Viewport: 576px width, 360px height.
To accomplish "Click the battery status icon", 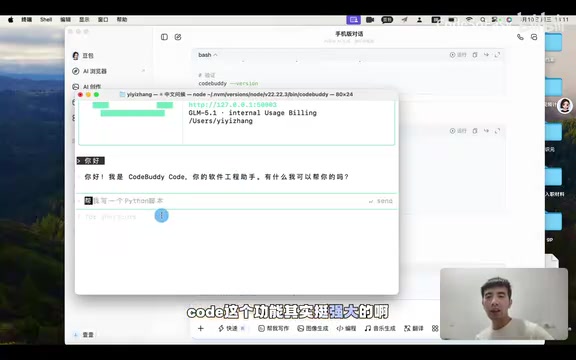I will pos(452,20).
